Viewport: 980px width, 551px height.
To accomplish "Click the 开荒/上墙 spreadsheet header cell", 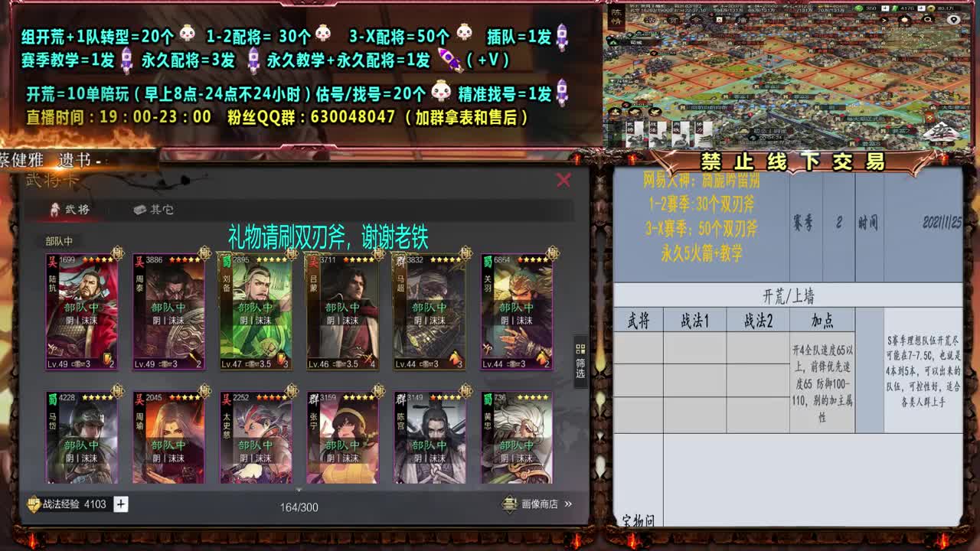I will 788,295.
